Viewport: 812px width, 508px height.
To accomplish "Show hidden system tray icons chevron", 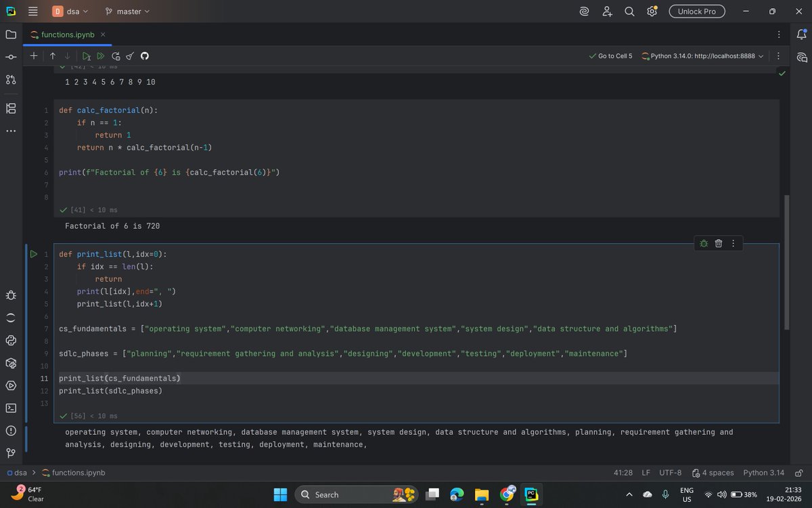I will tap(629, 494).
